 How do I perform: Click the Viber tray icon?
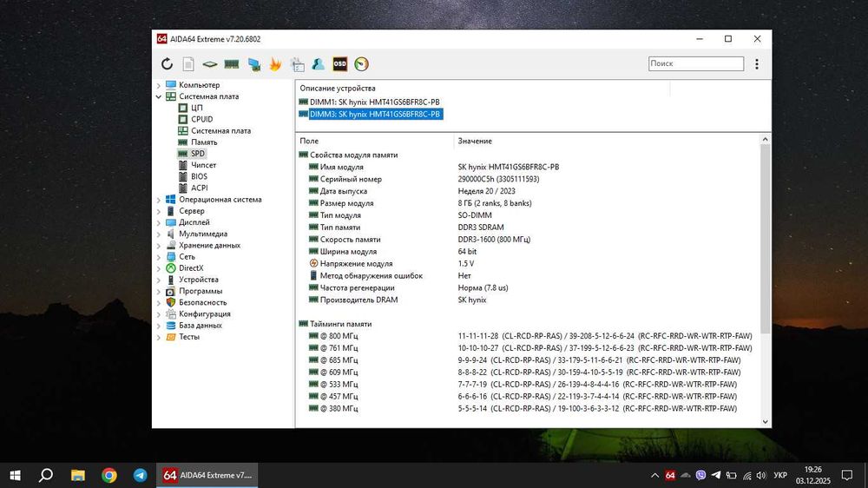(x=700, y=475)
